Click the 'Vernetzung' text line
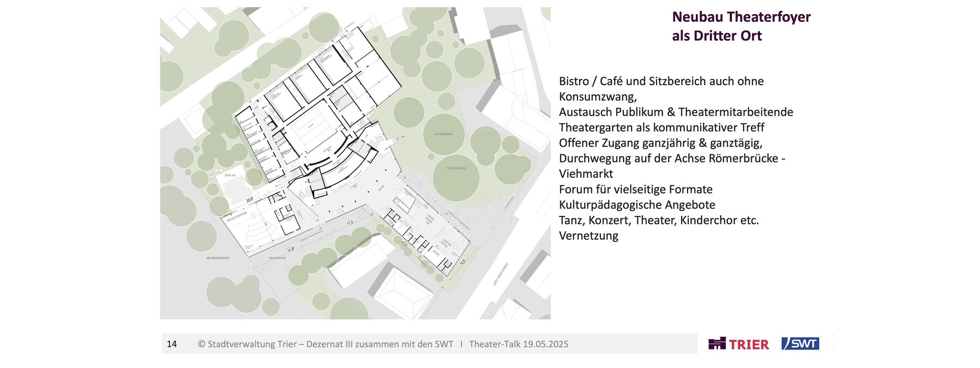The height and width of the screenshot is (368, 980). [x=589, y=236]
